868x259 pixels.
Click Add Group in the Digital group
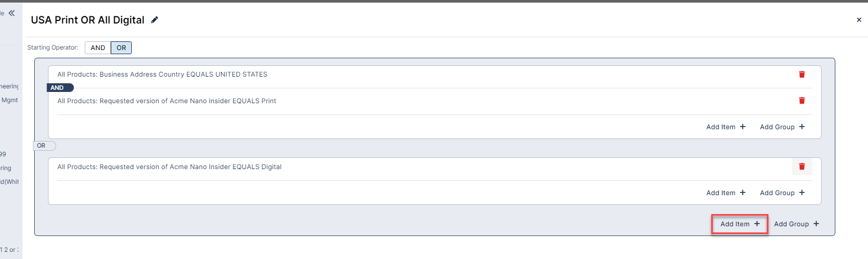[782, 193]
